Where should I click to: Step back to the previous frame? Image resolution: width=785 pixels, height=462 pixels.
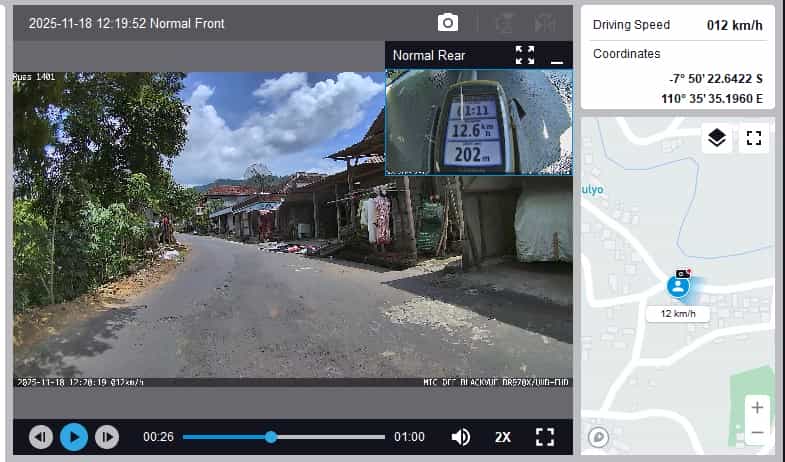41,437
